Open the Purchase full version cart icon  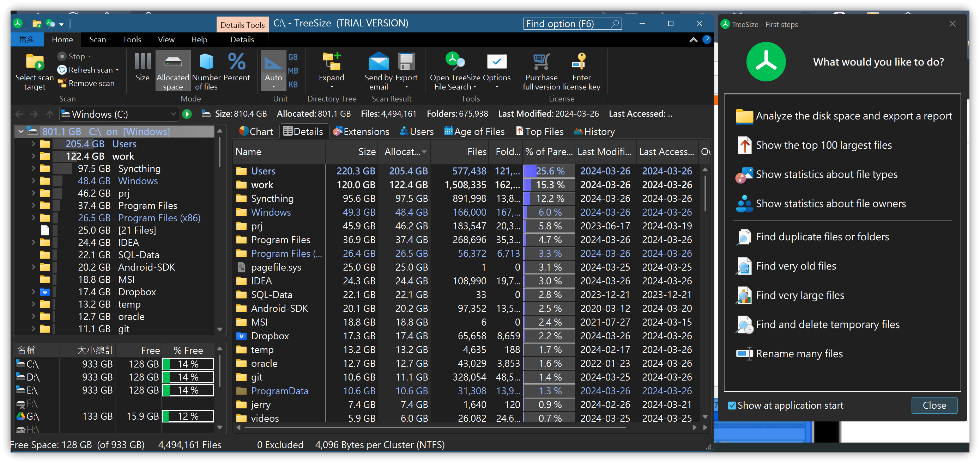pos(541,62)
